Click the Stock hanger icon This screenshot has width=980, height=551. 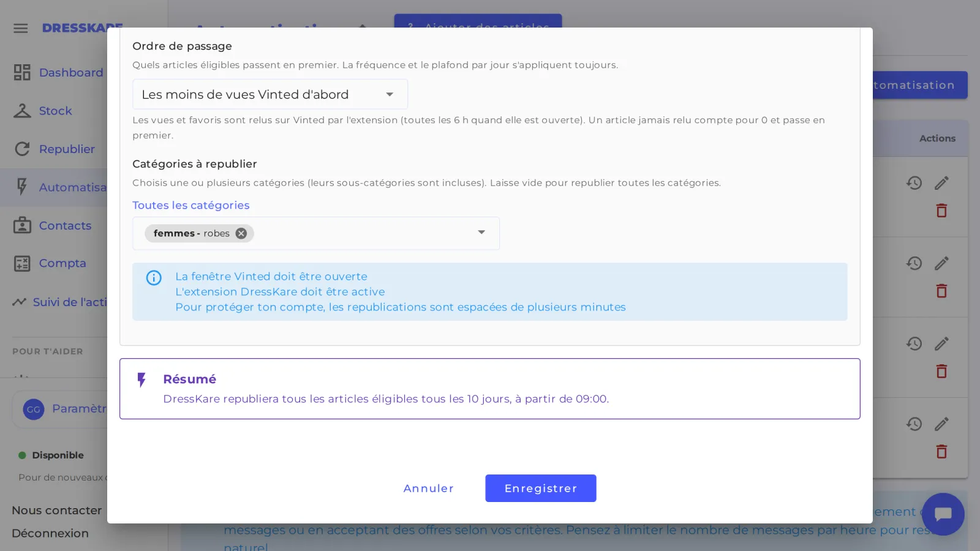coord(22,111)
